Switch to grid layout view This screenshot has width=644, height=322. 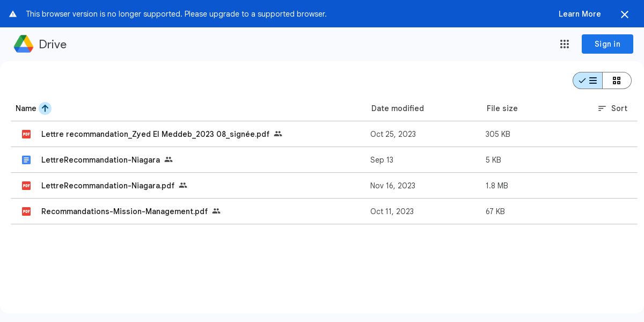coord(617,80)
